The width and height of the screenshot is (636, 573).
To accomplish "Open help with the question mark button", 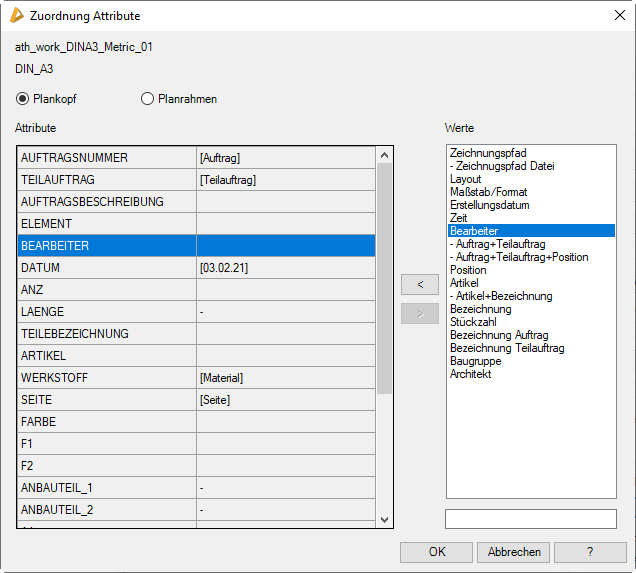I will [x=590, y=552].
